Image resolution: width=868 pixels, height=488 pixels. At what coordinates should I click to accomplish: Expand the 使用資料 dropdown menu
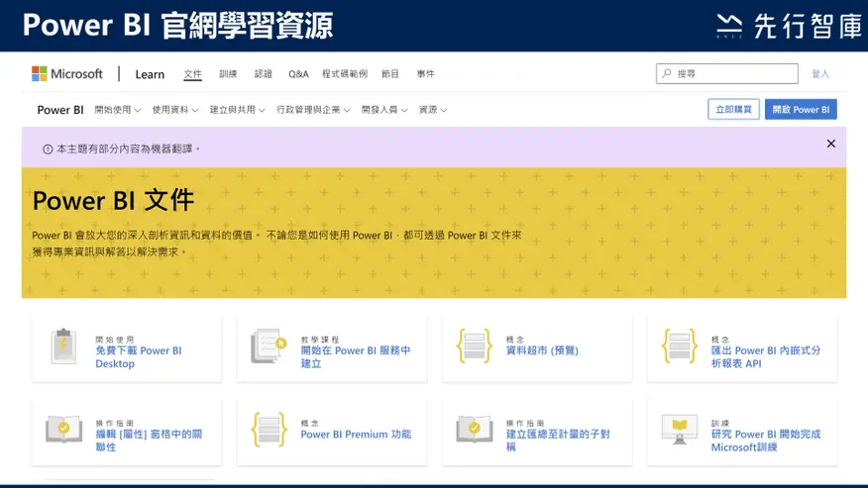click(x=175, y=110)
